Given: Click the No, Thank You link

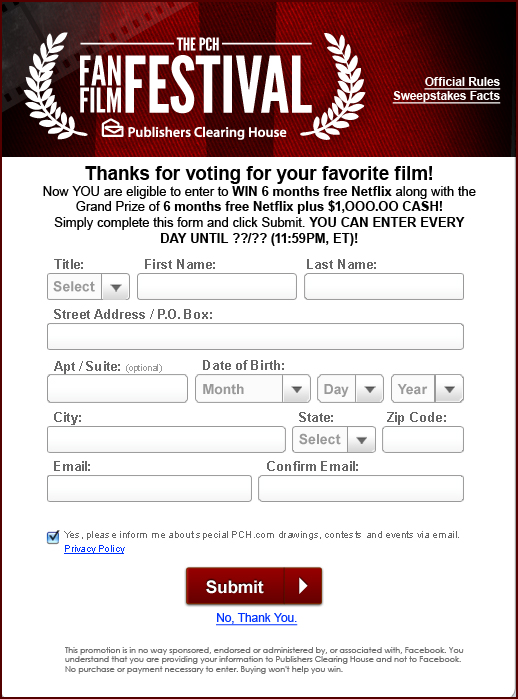Looking at the screenshot, I should coord(256,617).
